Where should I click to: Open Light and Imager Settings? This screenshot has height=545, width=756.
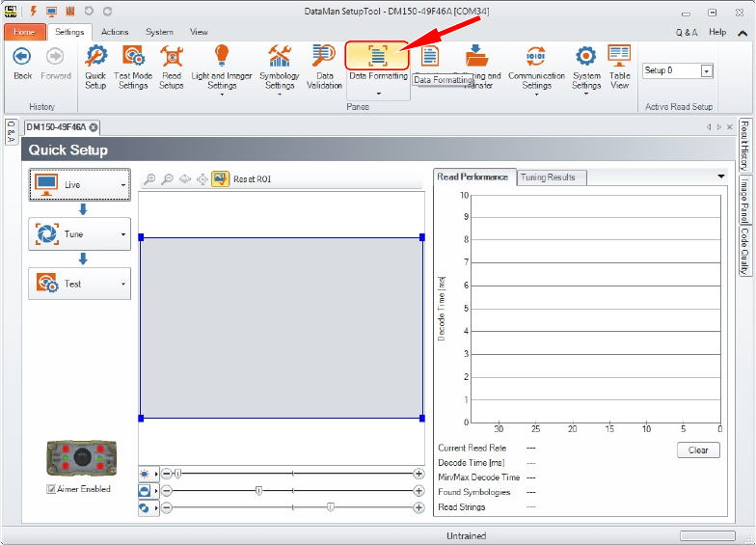[x=222, y=68]
